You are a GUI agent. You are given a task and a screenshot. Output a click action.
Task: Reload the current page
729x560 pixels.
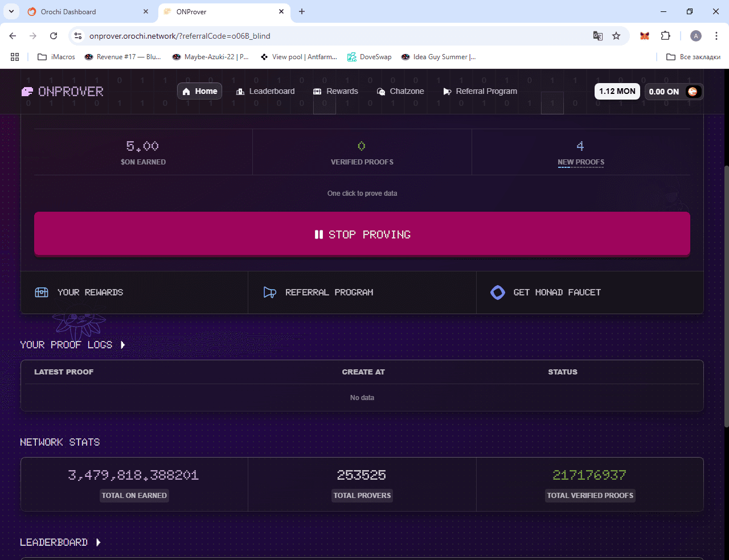(x=54, y=36)
